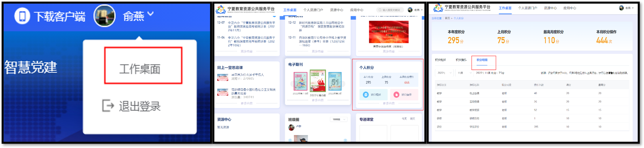
Task: Open the 2022年 year dropdown
Action: pyautogui.click(x=444, y=73)
